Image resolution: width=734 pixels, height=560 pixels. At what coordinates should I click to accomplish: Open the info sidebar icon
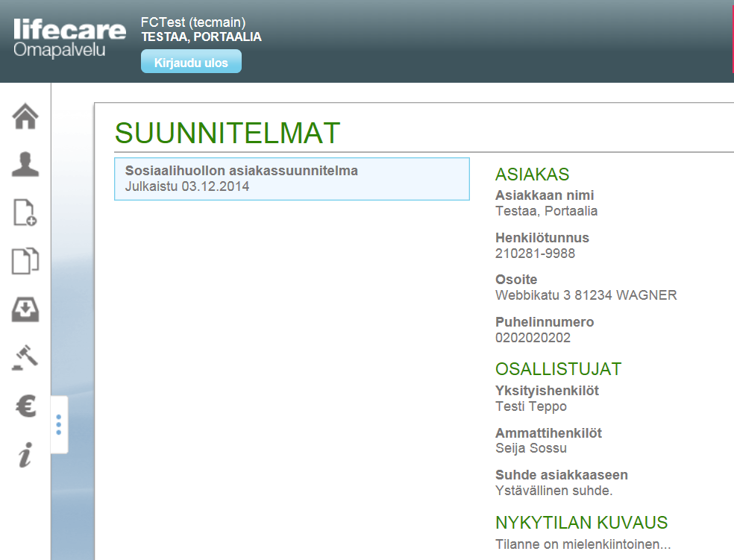pyautogui.click(x=26, y=455)
